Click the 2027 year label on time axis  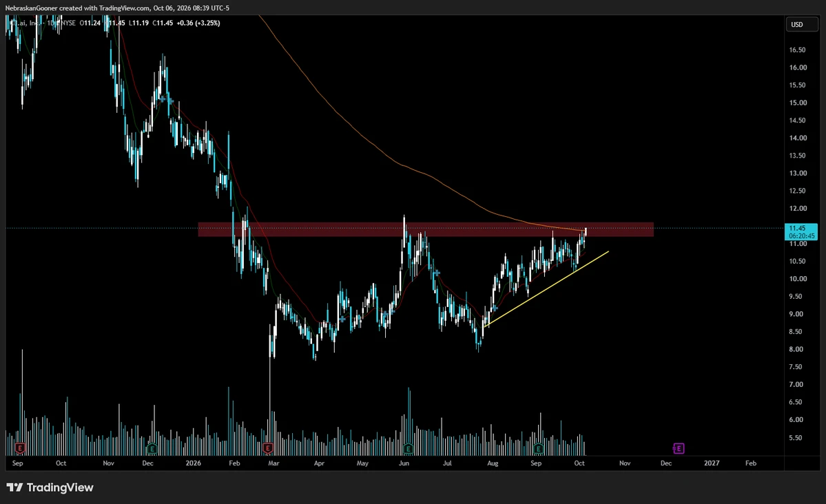[x=712, y=463]
